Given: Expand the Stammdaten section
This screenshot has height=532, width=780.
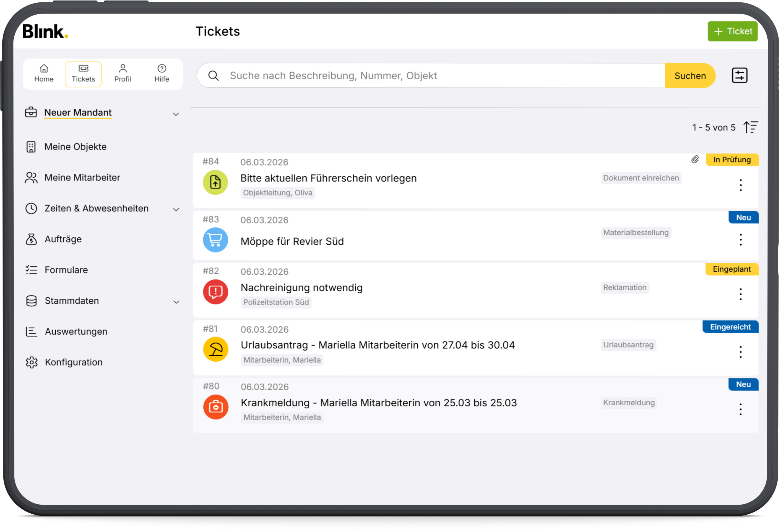Looking at the screenshot, I should (x=176, y=302).
